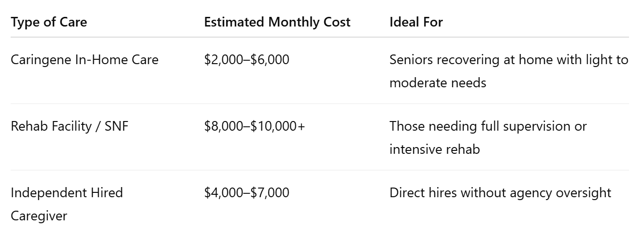Viewport: 644px width, 243px height.
Task: Select the Direct hires without agency oversight text
Action: (501, 193)
